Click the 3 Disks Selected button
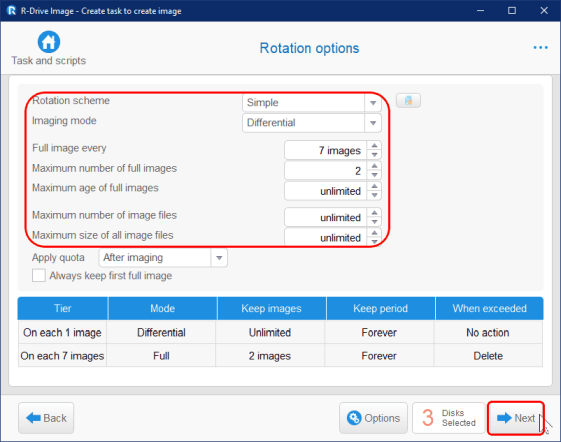561x442 pixels. pyautogui.click(x=449, y=418)
